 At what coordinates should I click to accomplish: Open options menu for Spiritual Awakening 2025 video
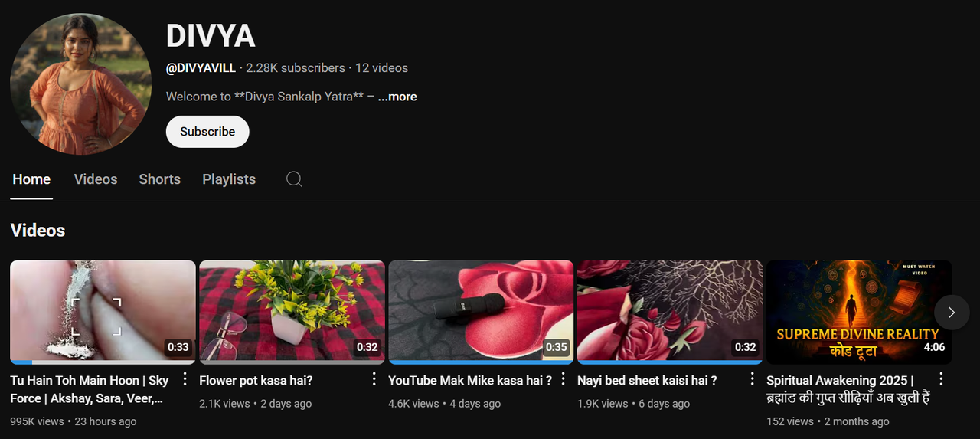(941, 379)
